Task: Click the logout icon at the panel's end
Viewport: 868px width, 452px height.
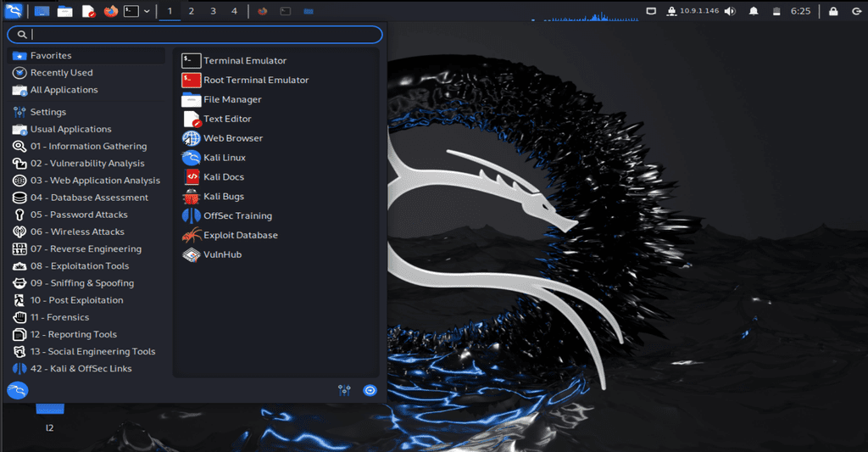Action: pyautogui.click(x=856, y=11)
